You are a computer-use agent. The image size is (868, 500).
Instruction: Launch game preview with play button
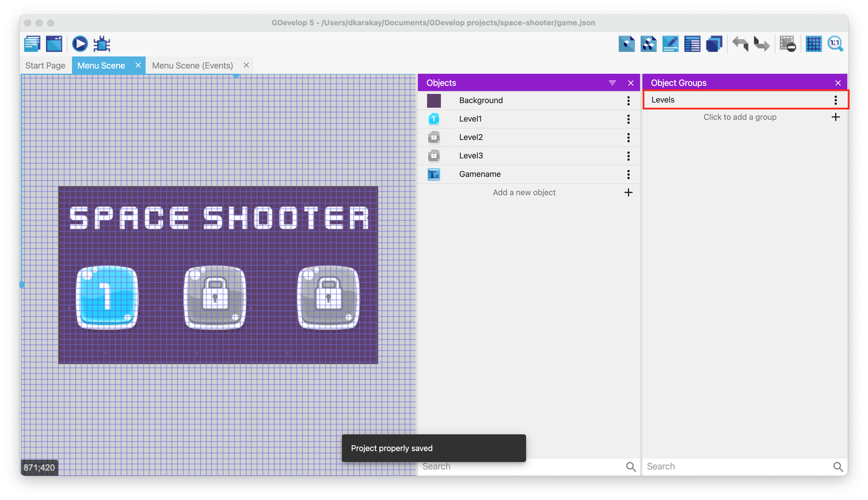(x=80, y=44)
